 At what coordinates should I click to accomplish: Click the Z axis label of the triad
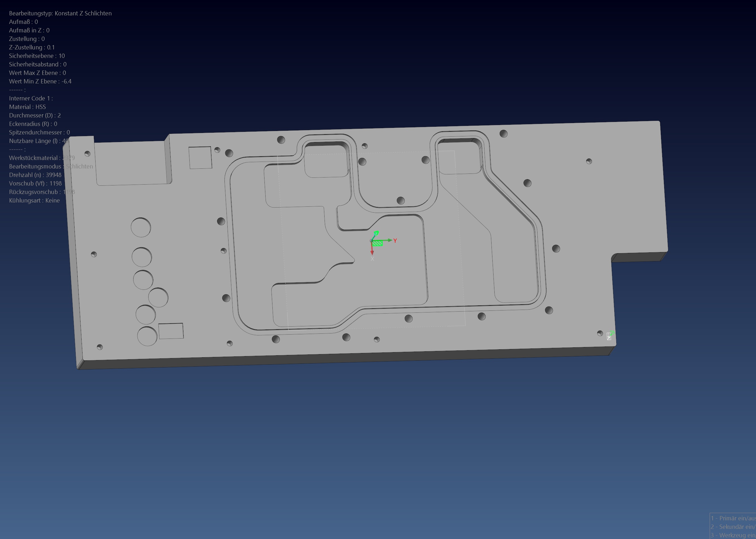pyautogui.click(x=376, y=233)
